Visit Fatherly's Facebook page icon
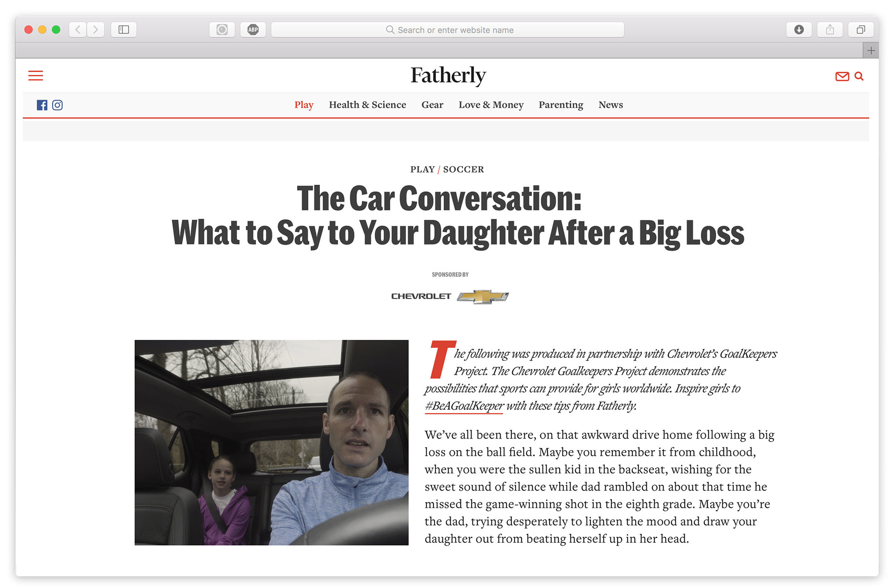 click(x=42, y=105)
